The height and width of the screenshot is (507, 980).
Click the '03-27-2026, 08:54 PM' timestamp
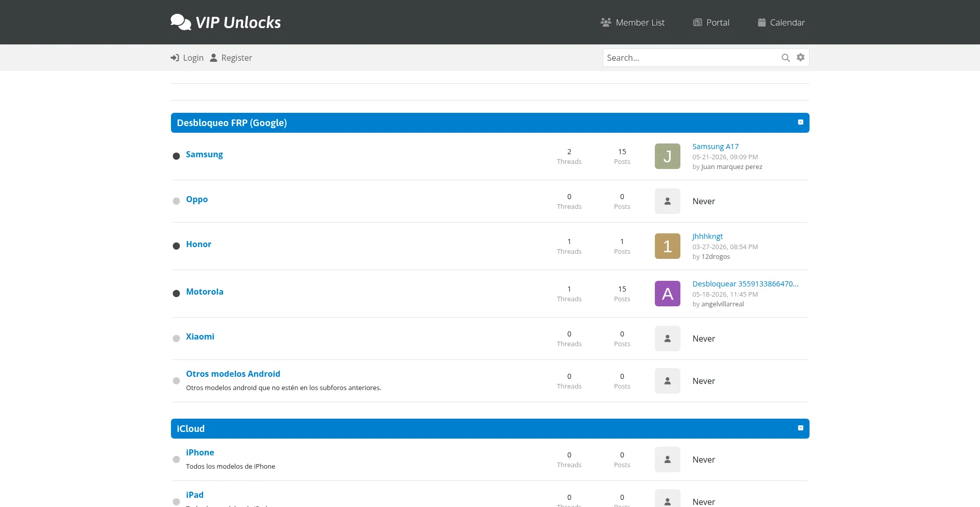tap(725, 247)
